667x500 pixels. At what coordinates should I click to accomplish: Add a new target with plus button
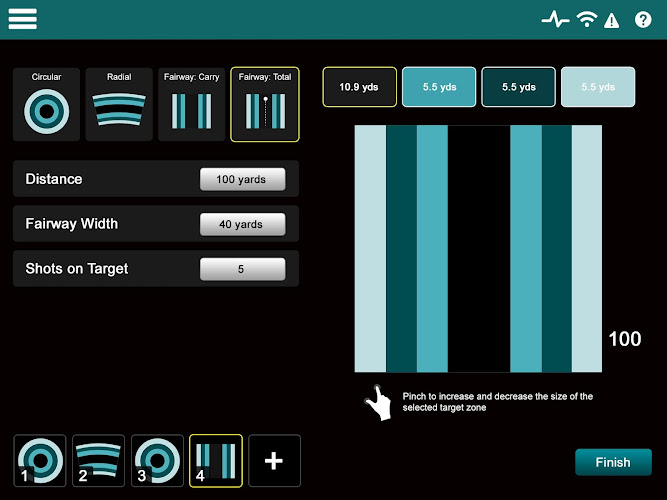[x=274, y=460]
